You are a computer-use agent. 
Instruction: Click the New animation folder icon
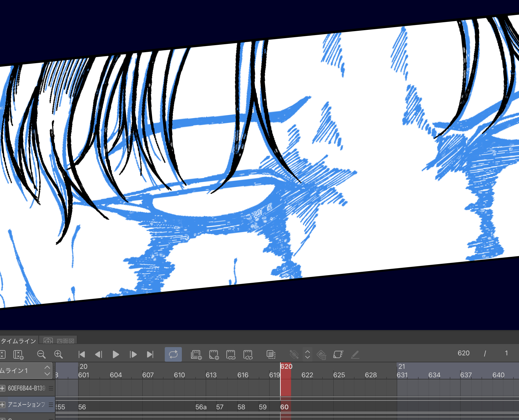coord(196,354)
